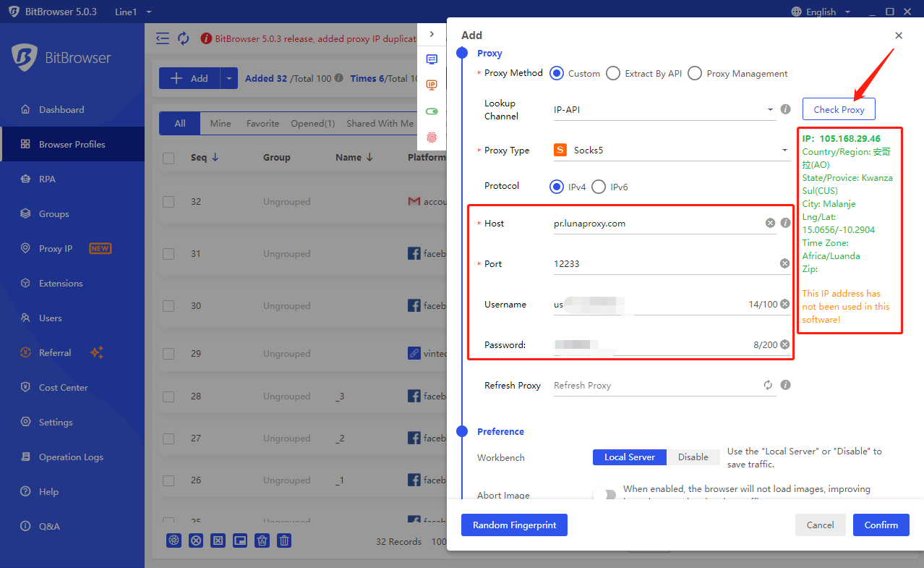Click the info icon beside Lookup Channel

pos(785,110)
